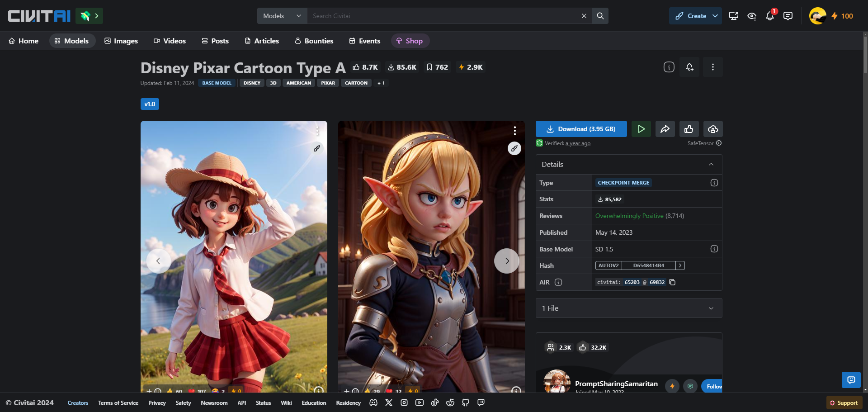
Task: Click the thumbs-up like button beside share
Action: coord(689,129)
